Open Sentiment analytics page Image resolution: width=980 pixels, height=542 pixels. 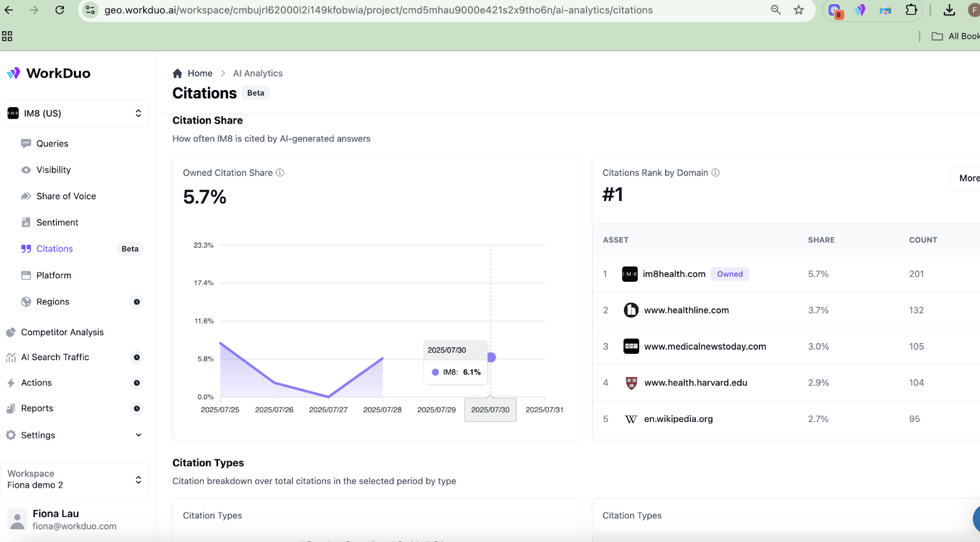(57, 222)
